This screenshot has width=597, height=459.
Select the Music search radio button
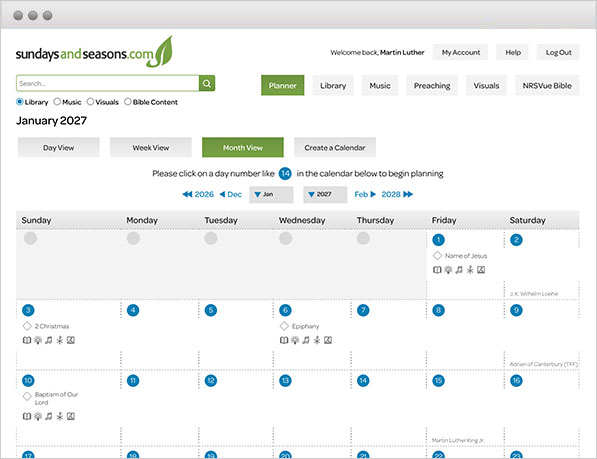click(x=57, y=102)
